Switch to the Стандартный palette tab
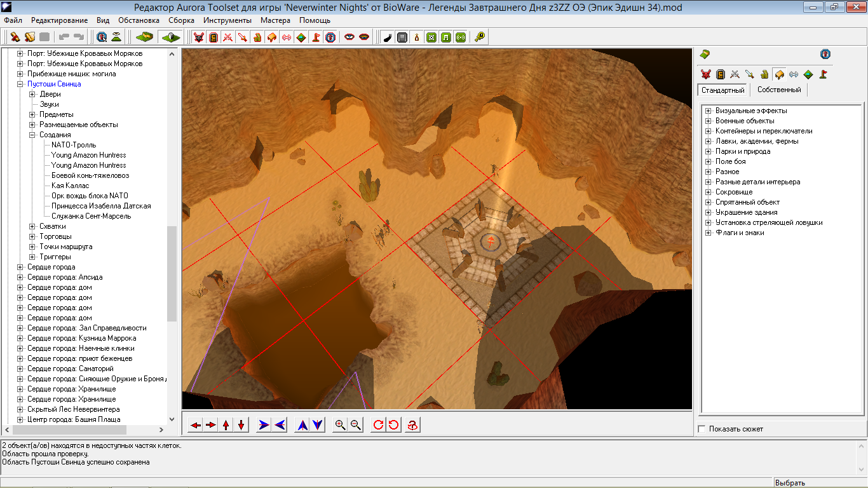This screenshot has height=488, width=868. tap(723, 90)
